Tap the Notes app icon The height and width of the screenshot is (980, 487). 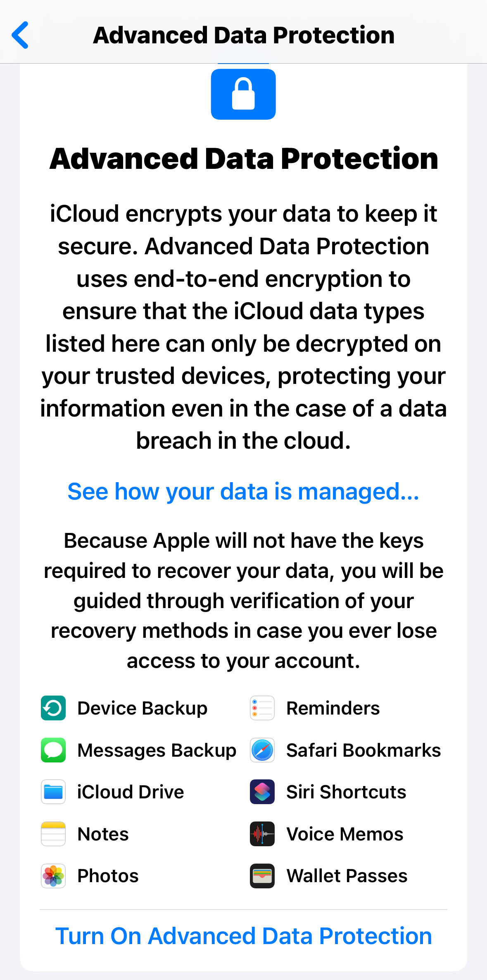tap(53, 834)
